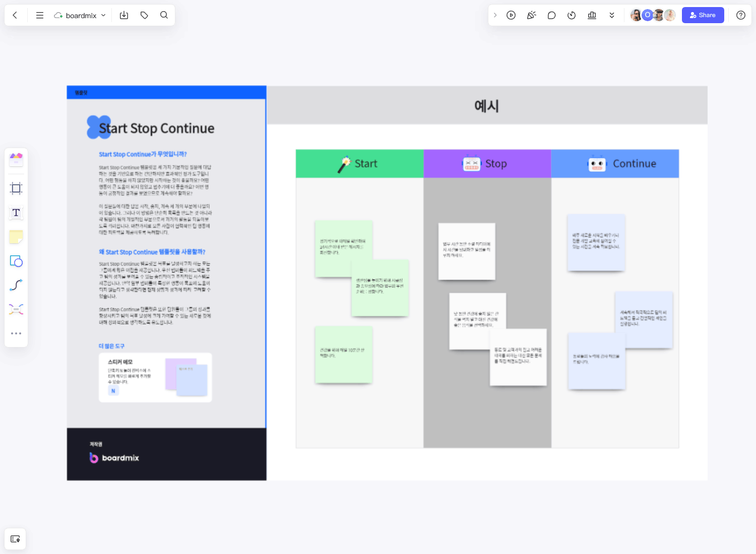Image resolution: width=756 pixels, height=554 pixels.
Task: Expand the right toolbar chevron
Action: (495, 15)
